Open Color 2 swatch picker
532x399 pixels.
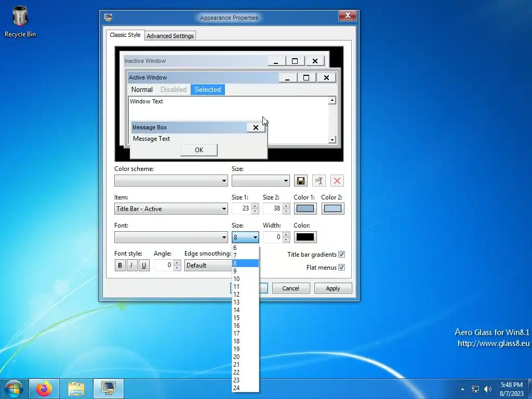point(332,209)
